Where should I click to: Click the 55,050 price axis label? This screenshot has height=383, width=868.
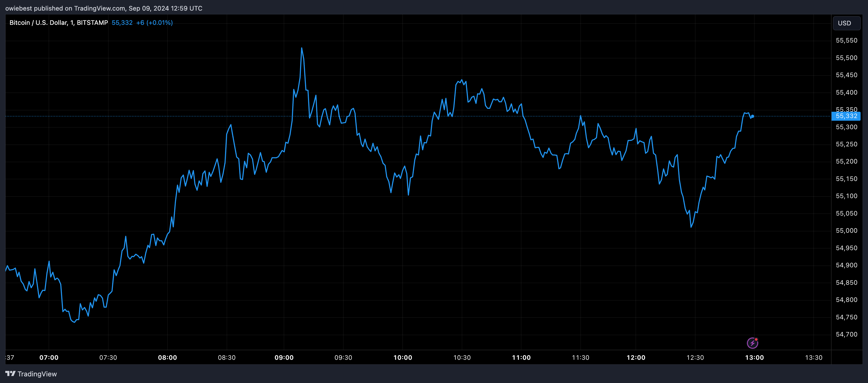(x=846, y=214)
